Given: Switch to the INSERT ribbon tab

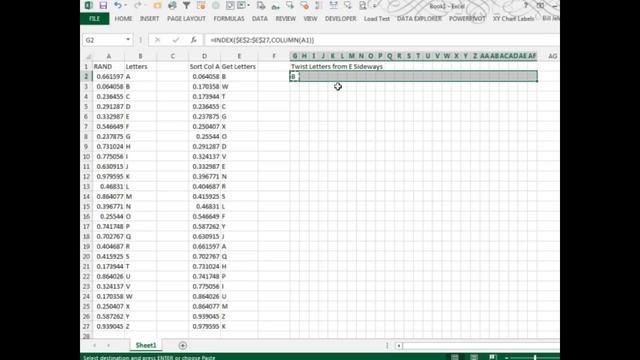Looking at the screenshot, I should (149, 19).
